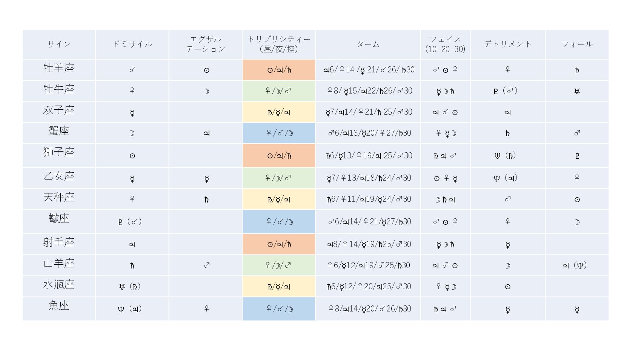Click the フォール column header

577,44
